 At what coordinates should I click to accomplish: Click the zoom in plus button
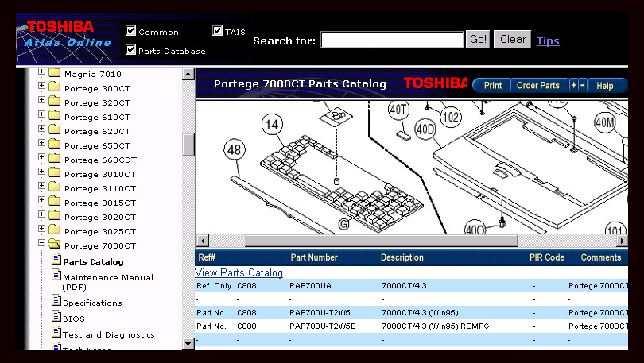point(574,85)
